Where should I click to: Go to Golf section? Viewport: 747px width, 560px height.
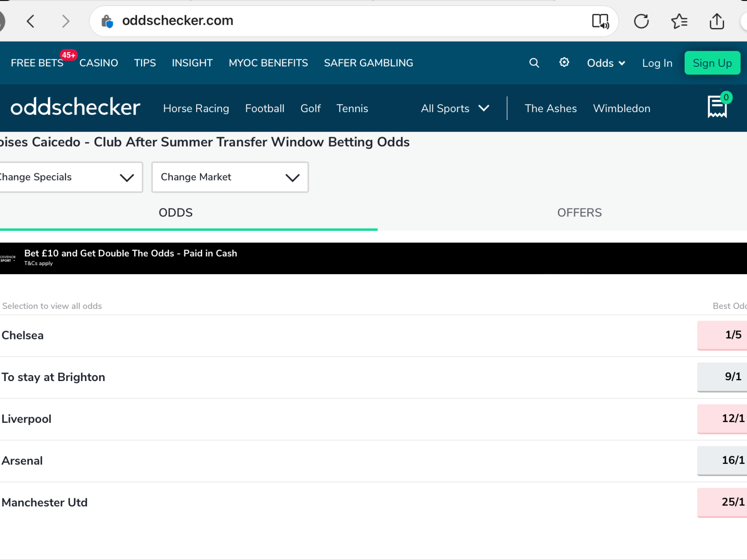[310, 108]
